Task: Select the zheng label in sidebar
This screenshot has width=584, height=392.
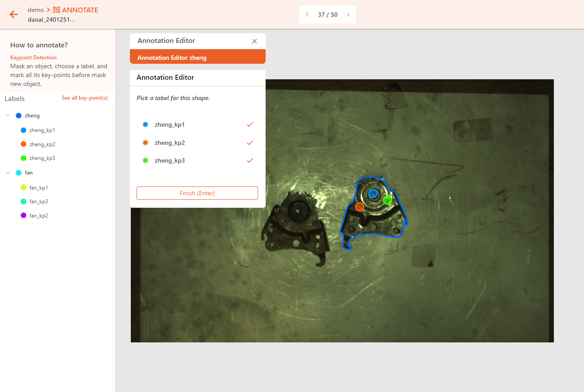Action: tap(32, 116)
